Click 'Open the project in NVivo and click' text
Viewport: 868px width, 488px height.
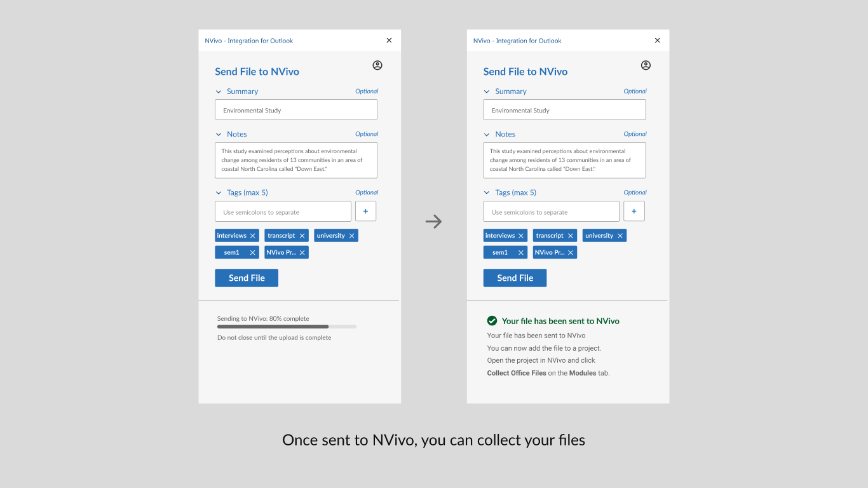541,360
